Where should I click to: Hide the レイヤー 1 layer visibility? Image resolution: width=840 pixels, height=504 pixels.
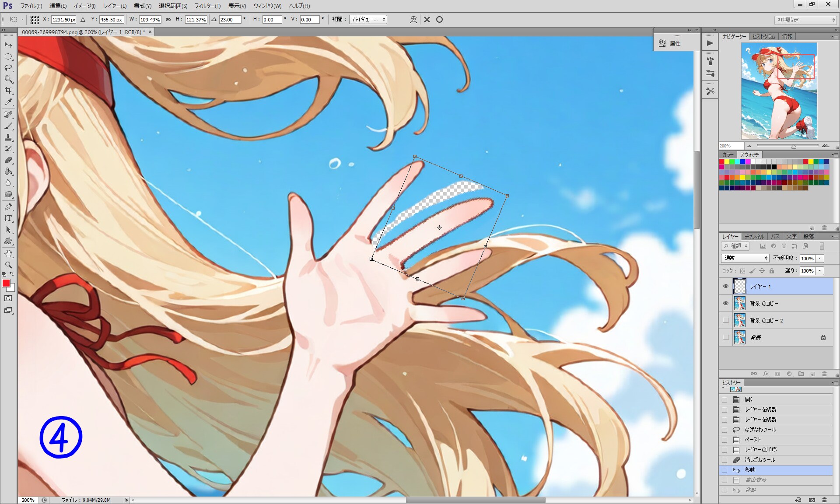point(726,286)
